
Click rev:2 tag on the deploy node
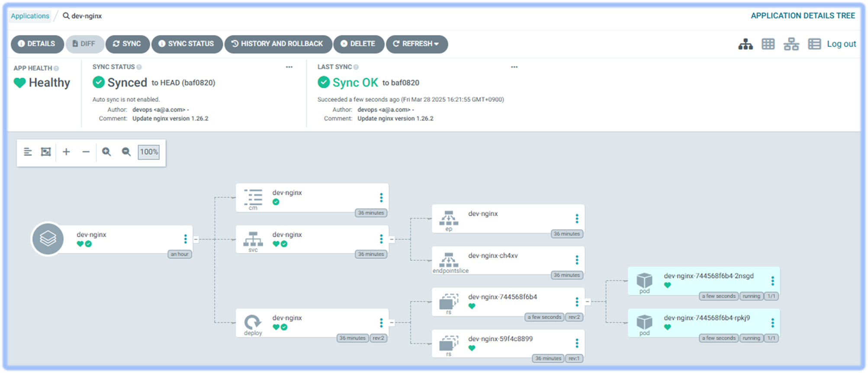click(379, 338)
